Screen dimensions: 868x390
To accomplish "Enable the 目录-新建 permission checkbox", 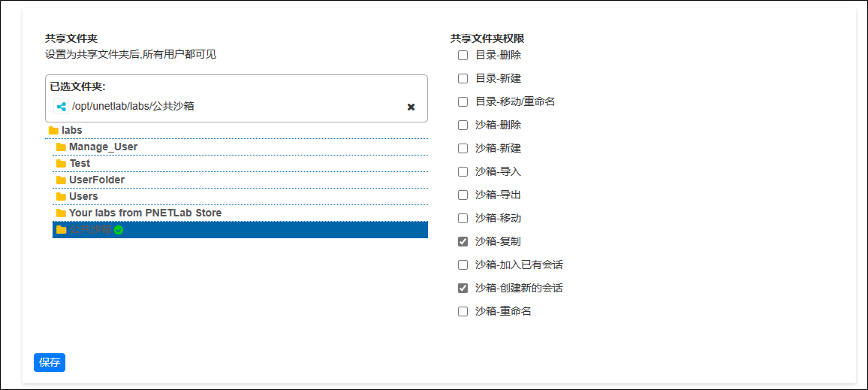I will (x=463, y=79).
